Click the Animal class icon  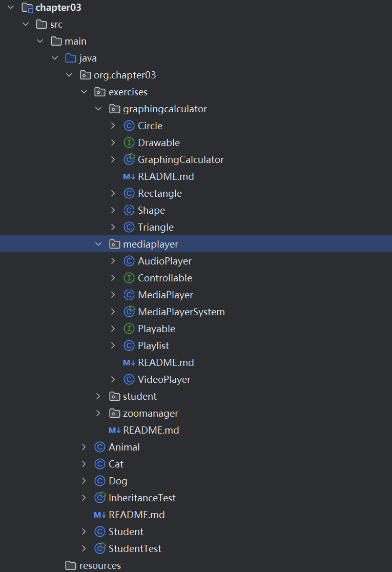[x=100, y=447]
